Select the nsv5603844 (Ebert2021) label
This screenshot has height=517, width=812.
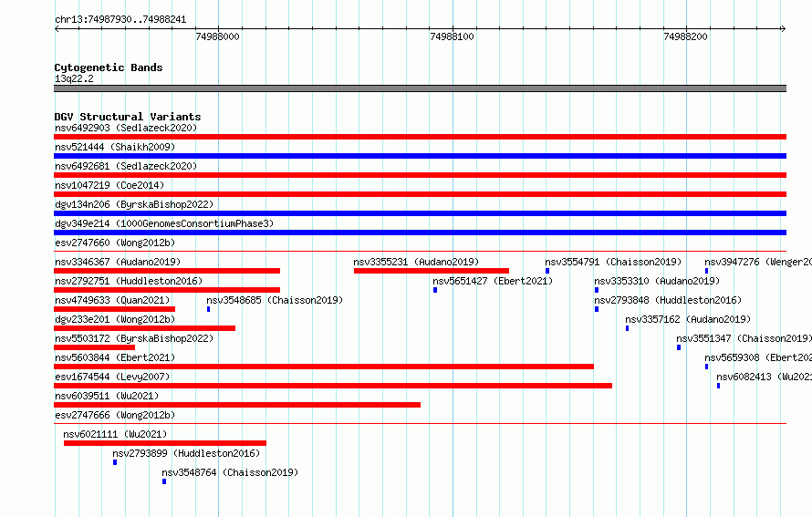(115, 357)
